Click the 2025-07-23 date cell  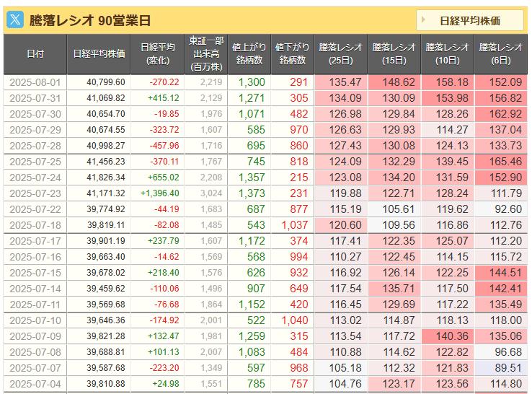click(35, 193)
